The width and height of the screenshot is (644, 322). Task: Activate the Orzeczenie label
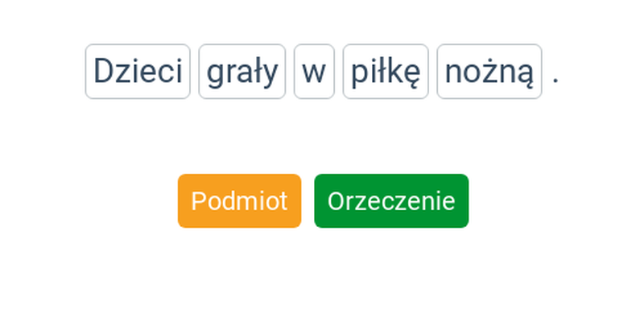click(391, 200)
